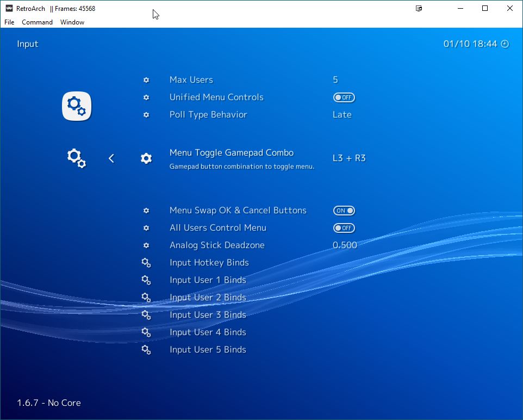Select the Menu Toggle Gamepad Combo gear icon

(146, 158)
